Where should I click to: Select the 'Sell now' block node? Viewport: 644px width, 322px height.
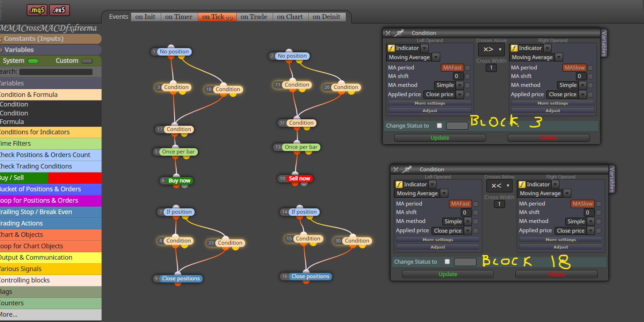click(299, 178)
